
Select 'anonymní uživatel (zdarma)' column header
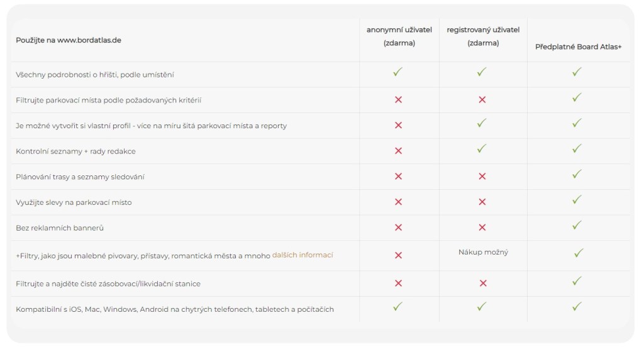pos(399,36)
